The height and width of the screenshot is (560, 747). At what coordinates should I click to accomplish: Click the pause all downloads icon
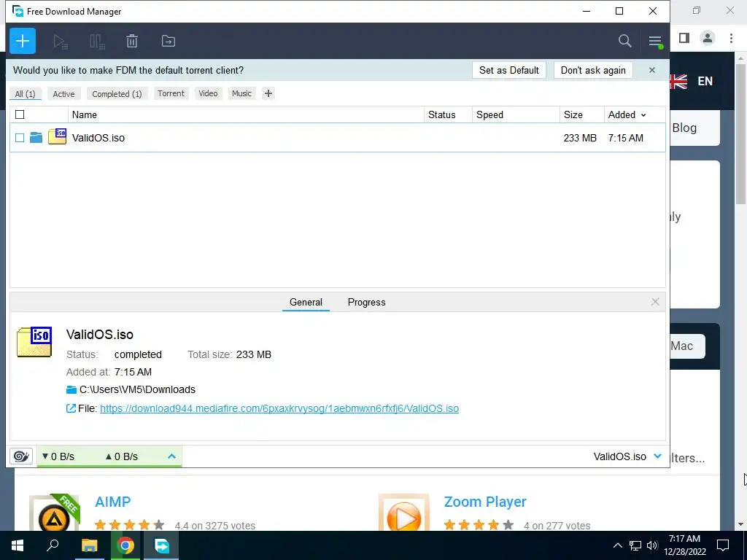tap(97, 42)
